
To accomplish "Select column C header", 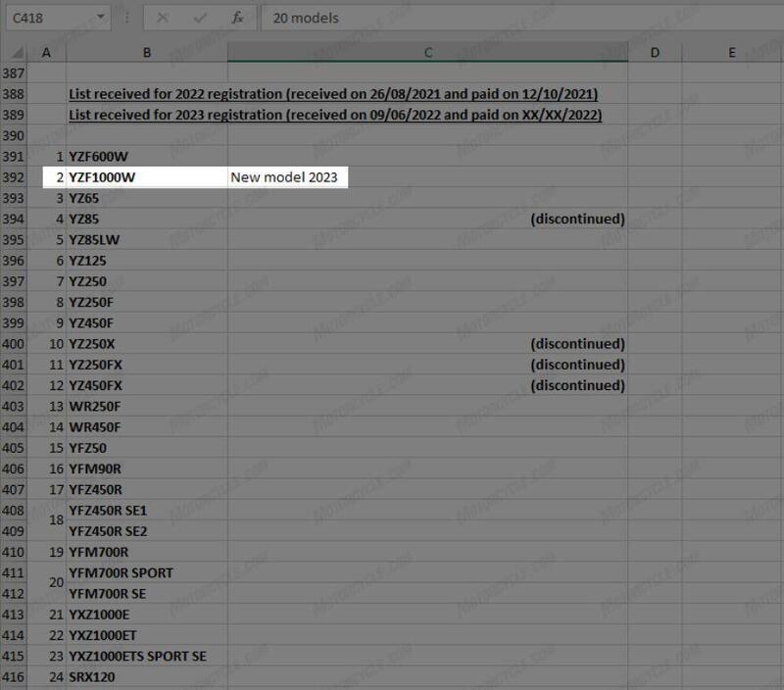I will click(x=427, y=53).
